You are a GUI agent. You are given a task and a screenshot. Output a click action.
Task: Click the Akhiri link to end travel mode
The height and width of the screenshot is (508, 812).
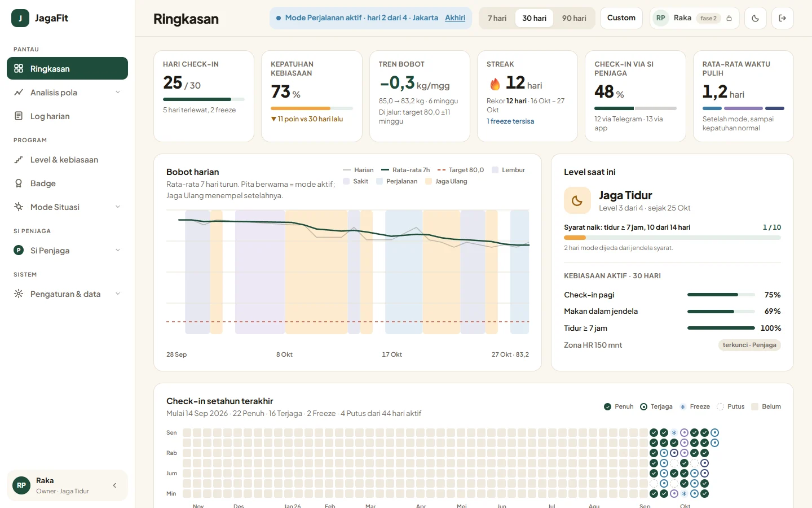(455, 18)
